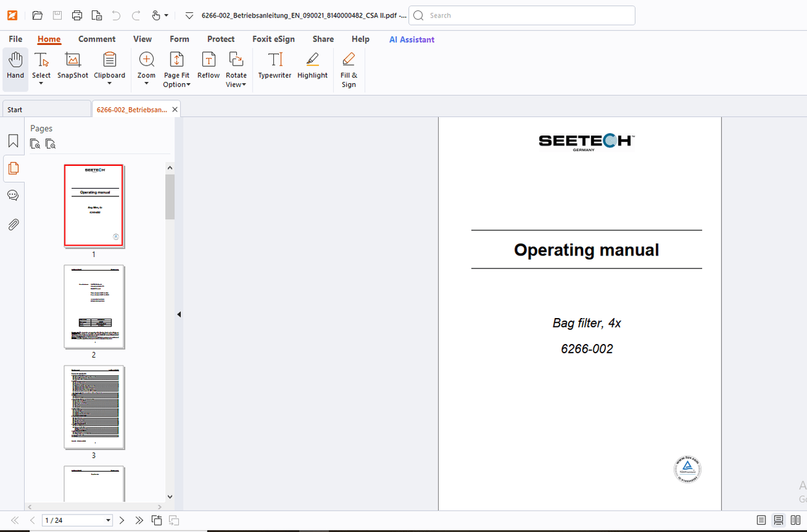Image resolution: width=807 pixels, height=532 pixels.
Task: Open the AI Assistant
Action: [411, 40]
